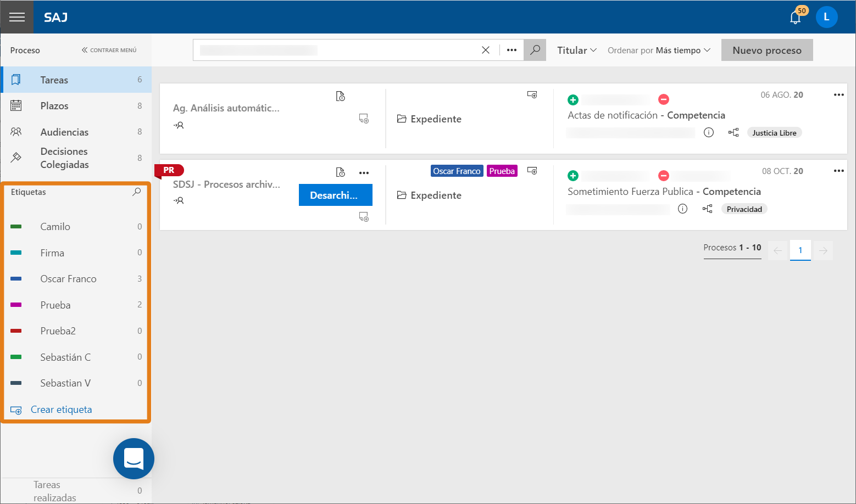Click the search magnifier button
The image size is (856, 504).
[x=535, y=50]
